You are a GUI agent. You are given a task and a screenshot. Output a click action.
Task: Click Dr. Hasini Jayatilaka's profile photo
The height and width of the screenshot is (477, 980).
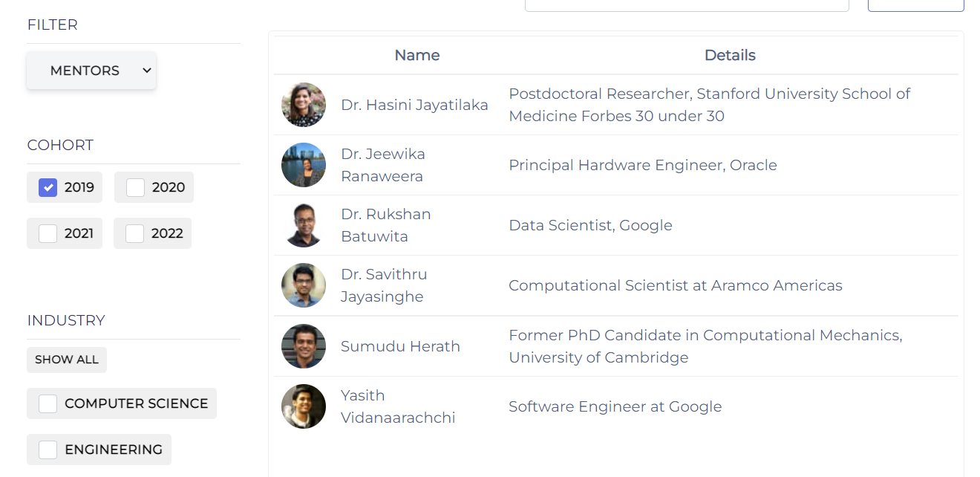[x=304, y=105]
